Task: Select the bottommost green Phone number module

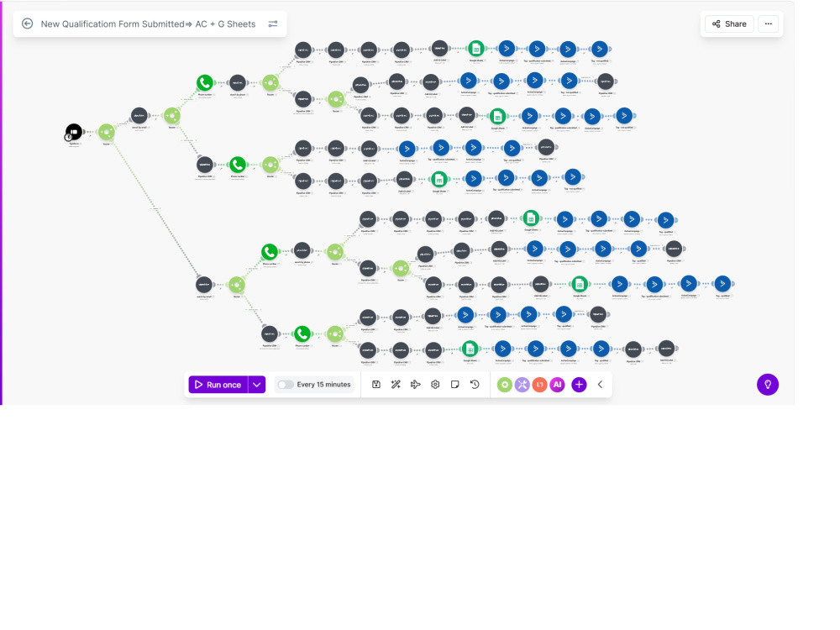Action: click(302, 333)
